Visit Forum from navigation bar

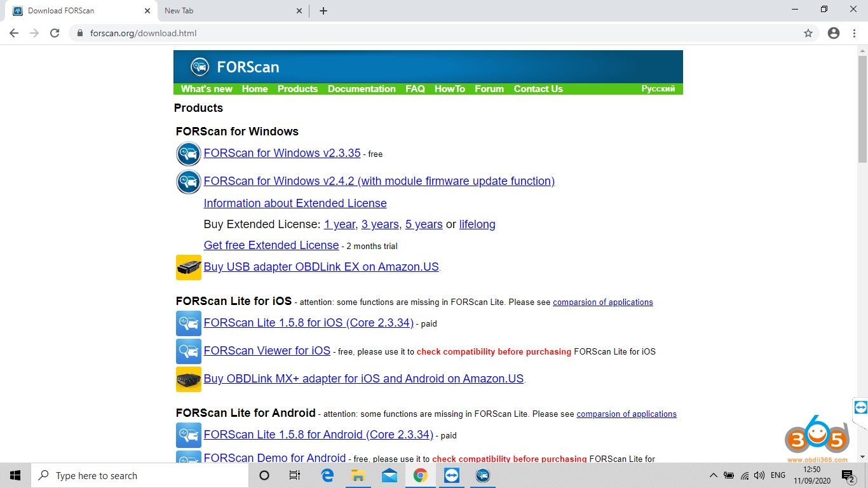tap(489, 89)
